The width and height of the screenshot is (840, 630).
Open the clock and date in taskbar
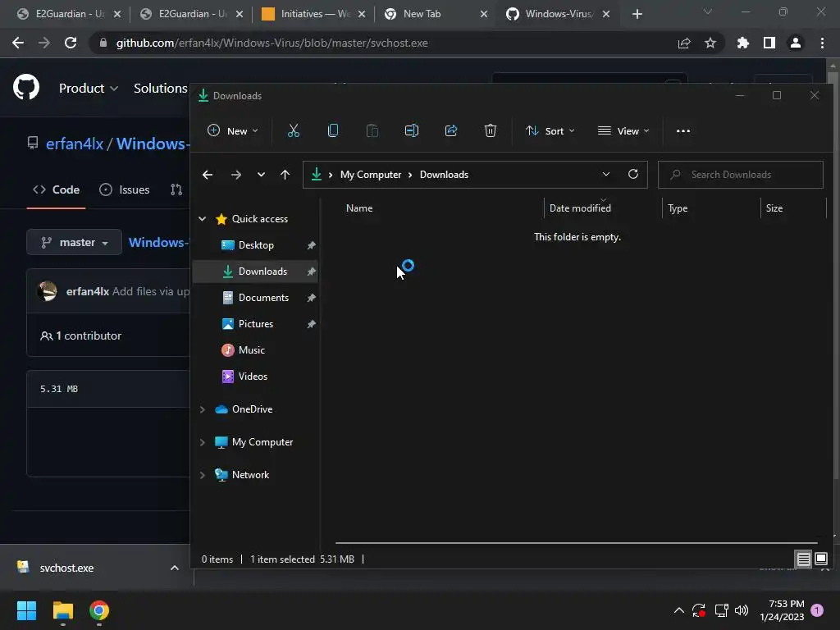point(782,610)
